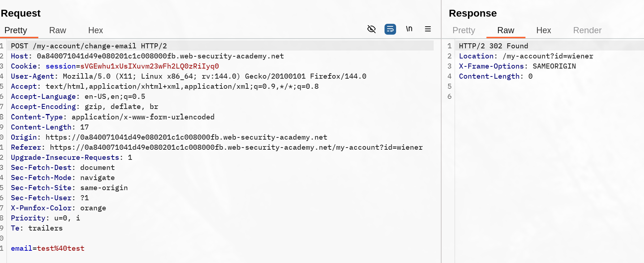Toggle the blue word wrap icon
This screenshot has width=644, height=263.
(390, 29)
